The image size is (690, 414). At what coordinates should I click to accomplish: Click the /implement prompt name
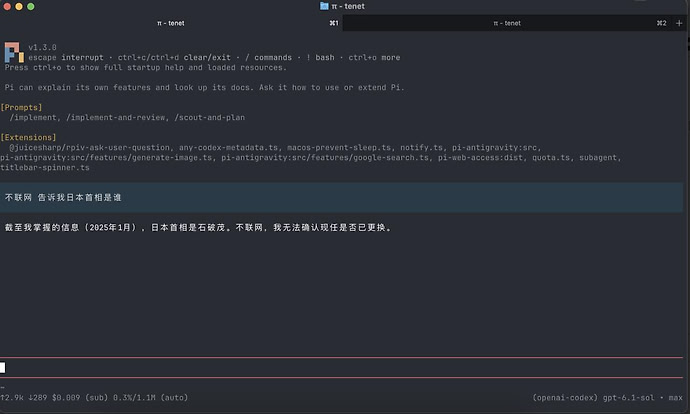(x=33, y=117)
